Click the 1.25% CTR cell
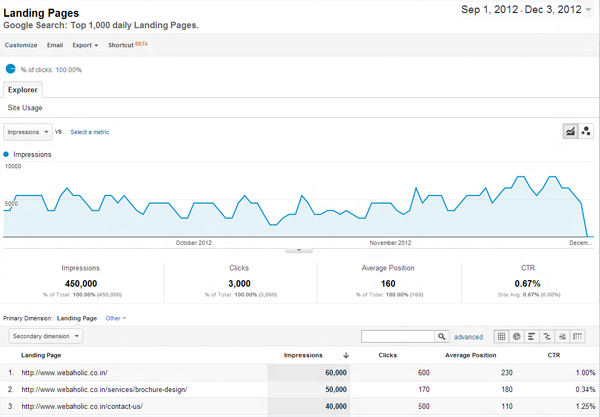The width and height of the screenshot is (600, 417). pyautogui.click(x=585, y=406)
